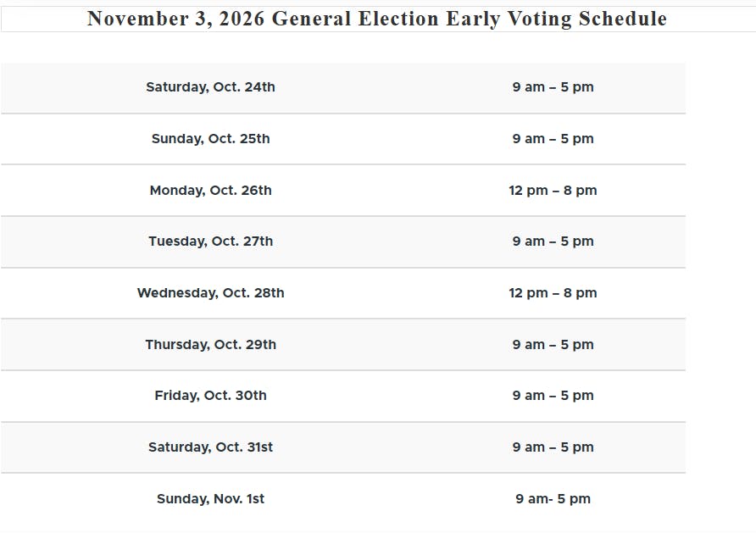Click the 9 am- 5 pm Nov. 1st hours
756x533 pixels.
point(553,499)
